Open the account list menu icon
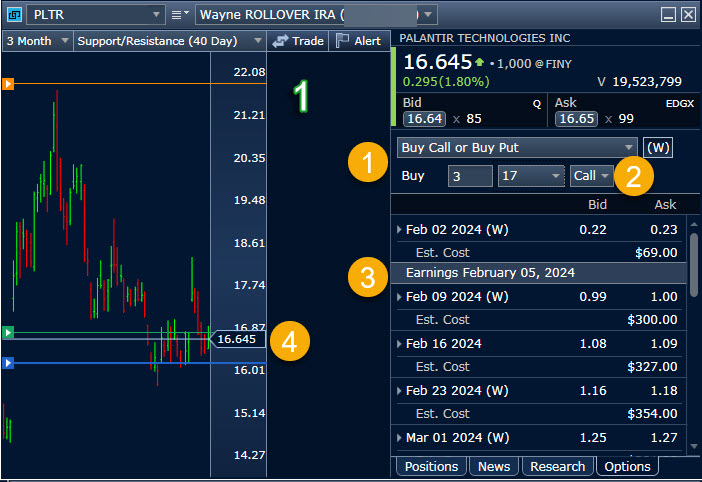This screenshot has width=702, height=482. 179,15
